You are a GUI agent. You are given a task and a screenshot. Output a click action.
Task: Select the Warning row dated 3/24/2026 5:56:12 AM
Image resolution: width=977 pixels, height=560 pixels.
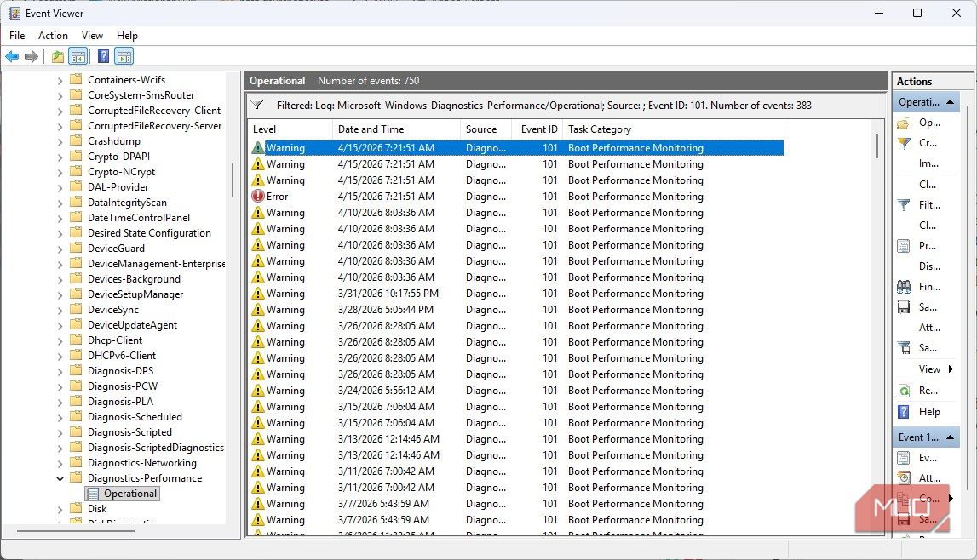point(516,391)
